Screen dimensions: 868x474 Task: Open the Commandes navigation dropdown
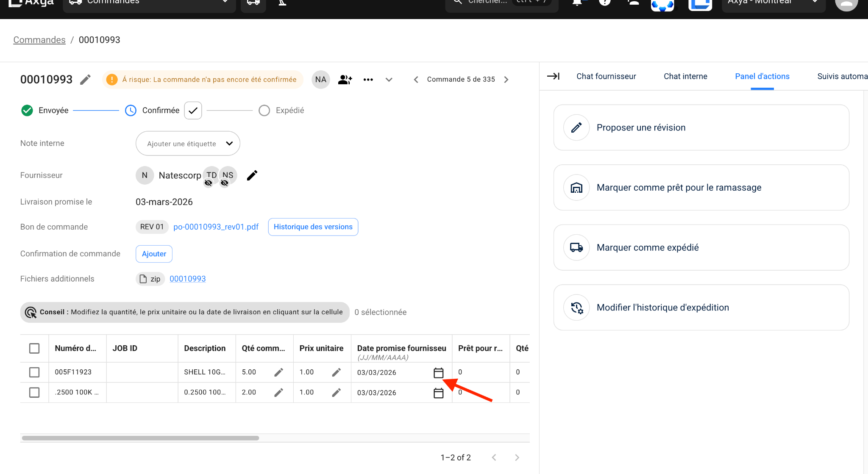[x=149, y=2]
